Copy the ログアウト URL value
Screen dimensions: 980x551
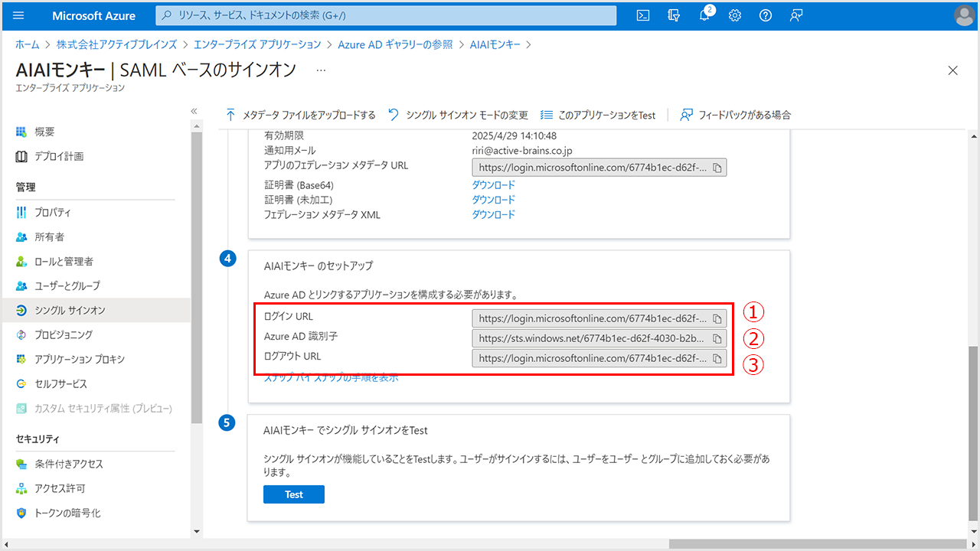coord(717,358)
